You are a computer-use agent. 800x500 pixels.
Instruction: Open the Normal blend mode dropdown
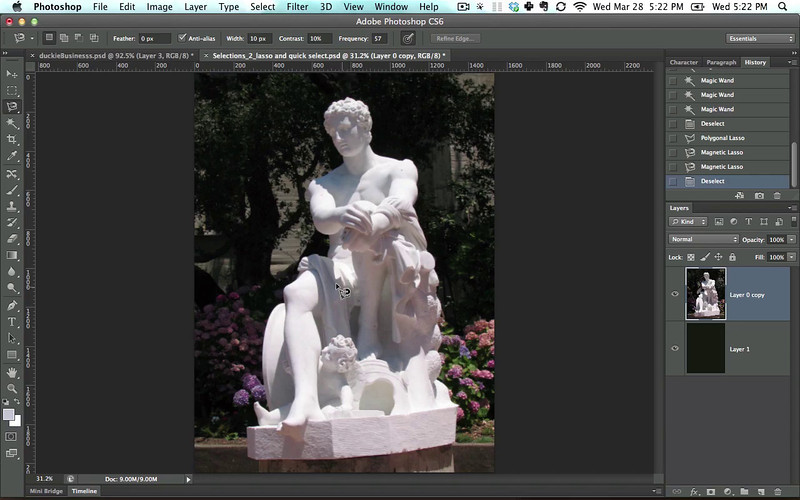pos(704,240)
